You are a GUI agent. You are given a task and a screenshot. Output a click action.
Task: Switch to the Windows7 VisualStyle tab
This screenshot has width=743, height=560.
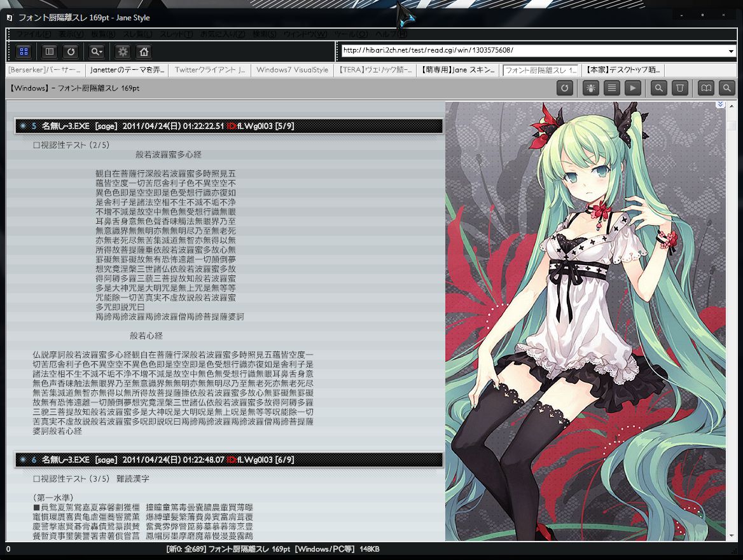point(293,70)
